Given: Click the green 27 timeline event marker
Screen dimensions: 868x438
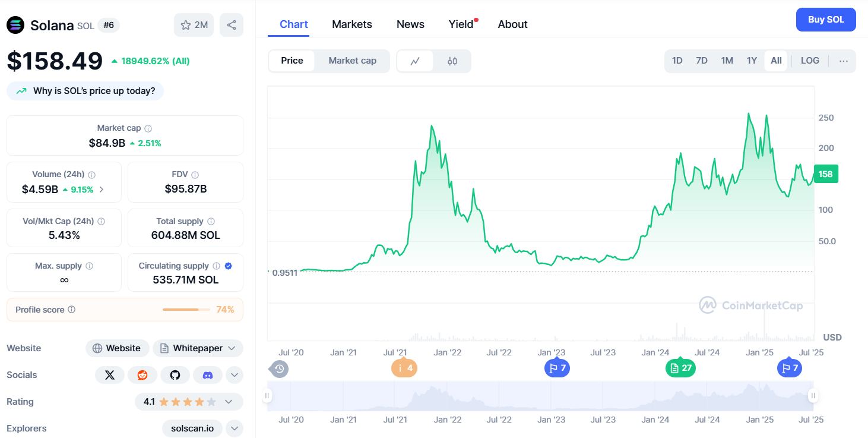Looking at the screenshot, I should point(680,368).
